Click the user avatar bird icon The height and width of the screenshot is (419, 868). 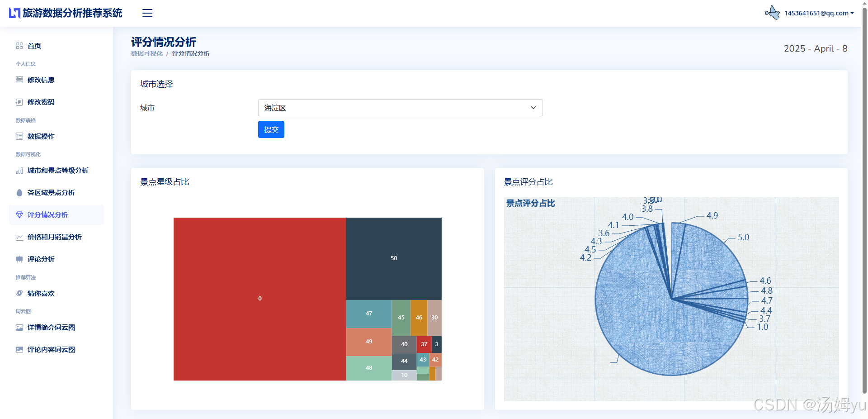tap(773, 13)
